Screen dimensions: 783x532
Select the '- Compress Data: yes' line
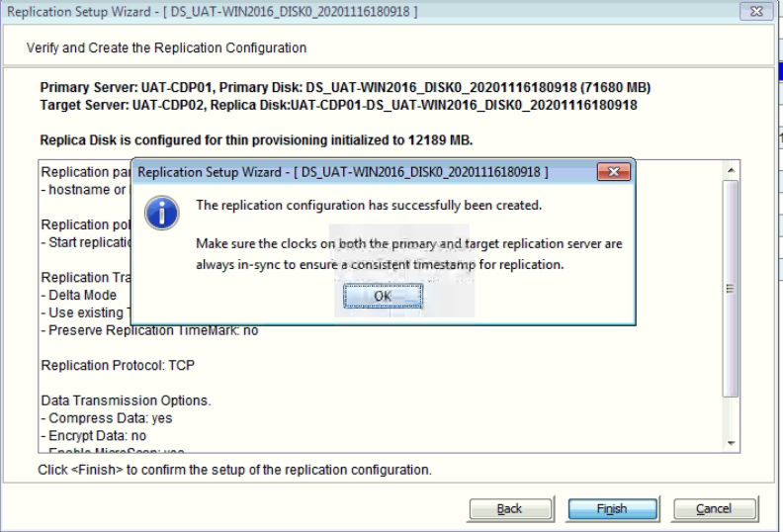[107, 418]
